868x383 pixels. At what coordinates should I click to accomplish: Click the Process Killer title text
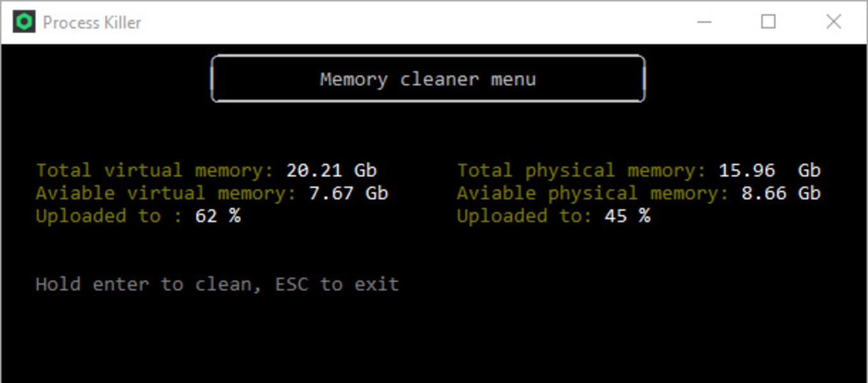click(x=92, y=22)
